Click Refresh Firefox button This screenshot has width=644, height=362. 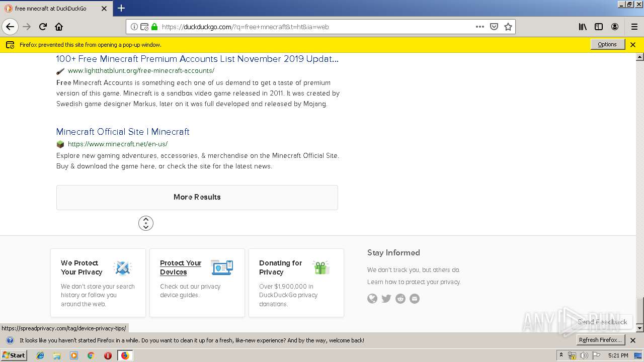point(601,340)
